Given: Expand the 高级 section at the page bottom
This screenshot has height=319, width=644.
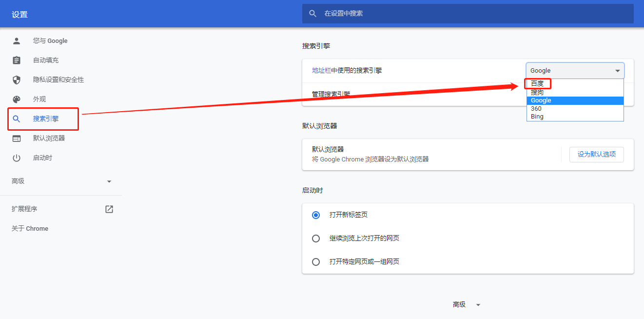Looking at the screenshot, I should tap(467, 304).
